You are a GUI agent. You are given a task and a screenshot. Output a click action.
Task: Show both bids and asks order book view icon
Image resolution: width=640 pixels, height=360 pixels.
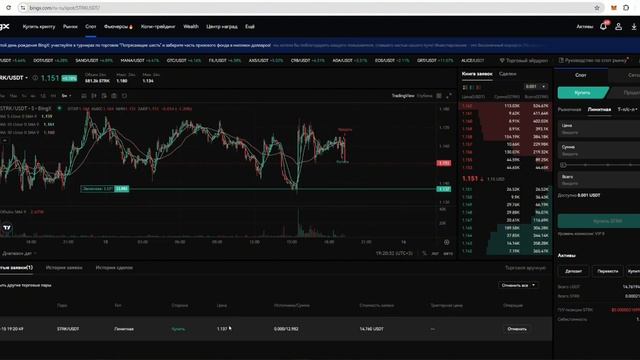click(x=465, y=87)
